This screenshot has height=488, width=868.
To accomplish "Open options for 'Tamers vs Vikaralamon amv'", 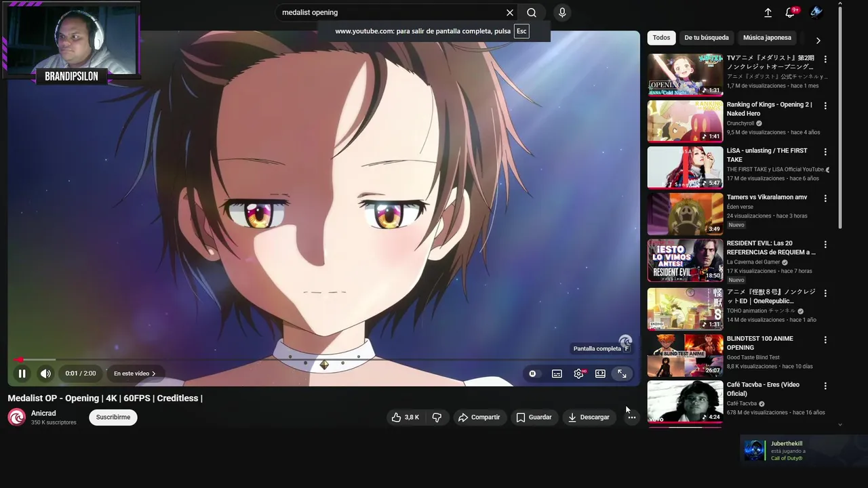I will pos(825,199).
